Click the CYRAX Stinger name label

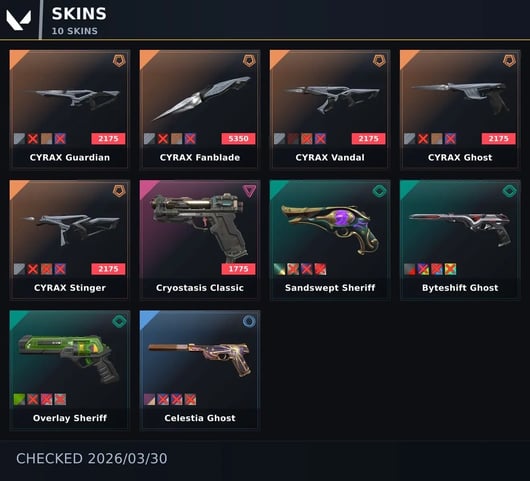[70, 288]
